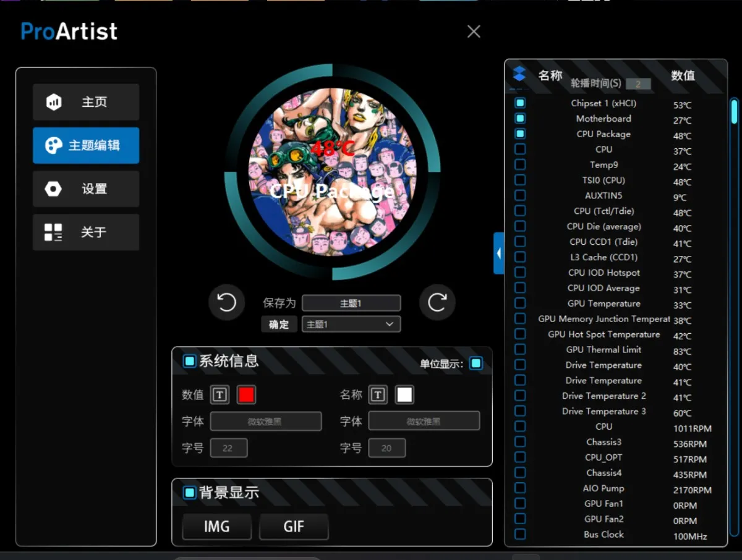Image resolution: width=742 pixels, height=560 pixels.
Task: Uncheck the CPU Package sensor checkbox
Action: pos(520,134)
